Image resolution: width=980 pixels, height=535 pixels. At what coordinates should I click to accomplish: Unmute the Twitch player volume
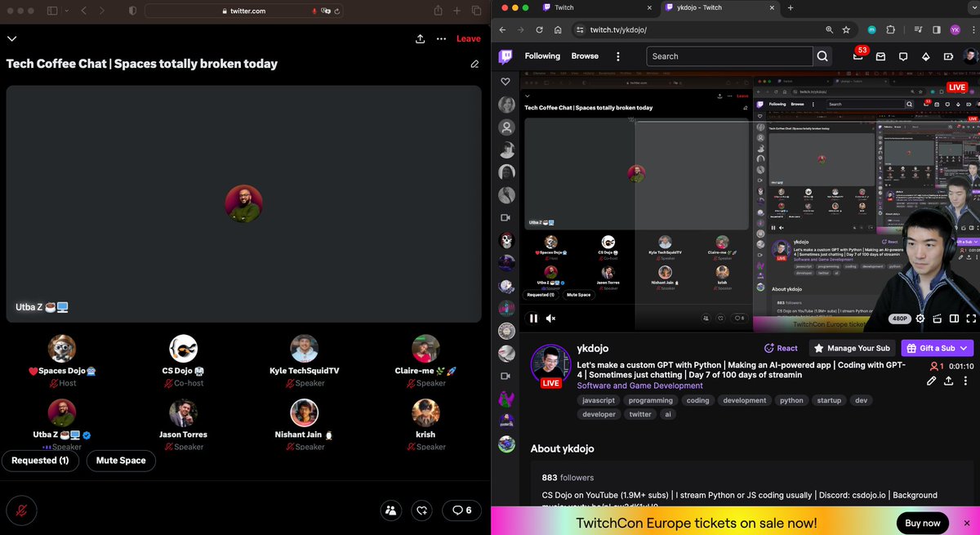pos(551,319)
